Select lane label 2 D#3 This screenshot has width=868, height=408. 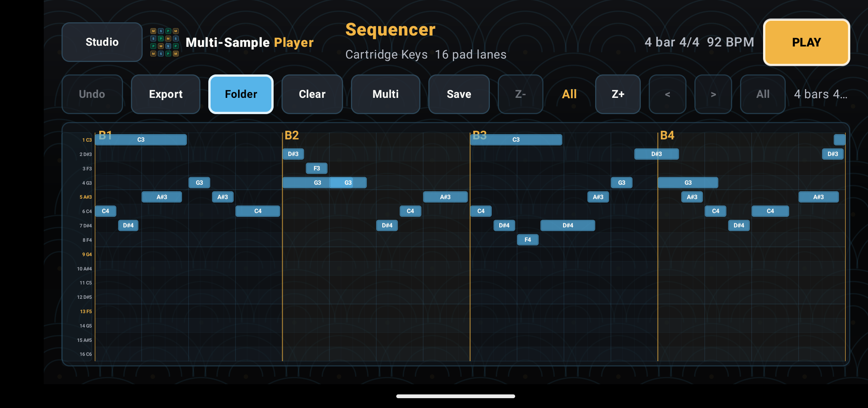(85, 154)
